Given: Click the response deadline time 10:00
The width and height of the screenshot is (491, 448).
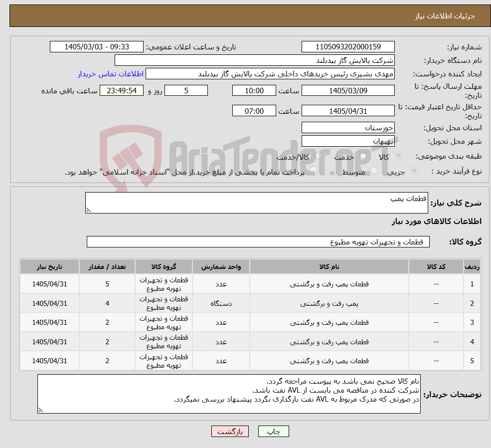Looking at the screenshot, I should (x=254, y=90).
